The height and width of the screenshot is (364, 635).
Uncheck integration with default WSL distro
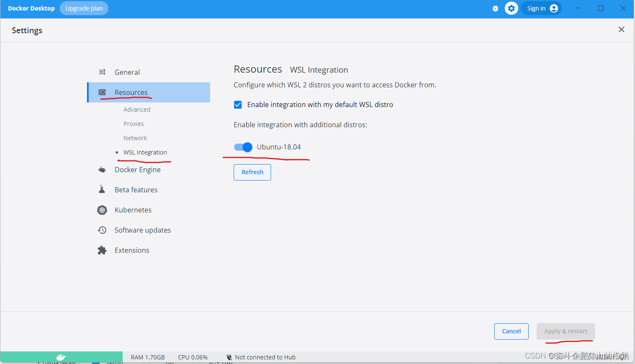pos(238,105)
